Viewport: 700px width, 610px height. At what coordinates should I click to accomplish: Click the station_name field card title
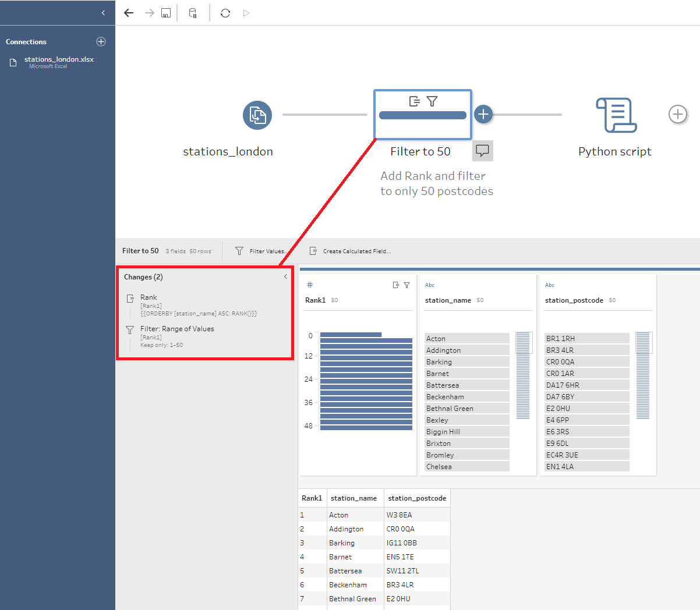pyautogui.click(x=448, y=300)
